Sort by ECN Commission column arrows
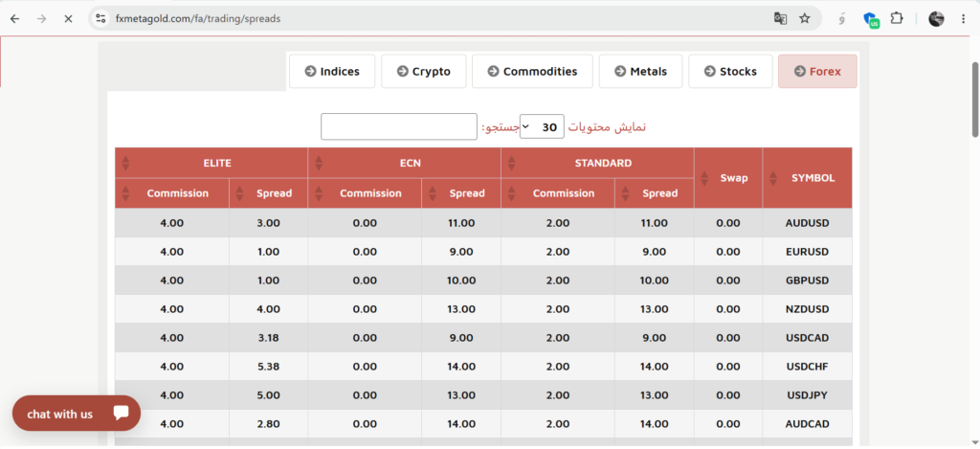 [319, 193]
